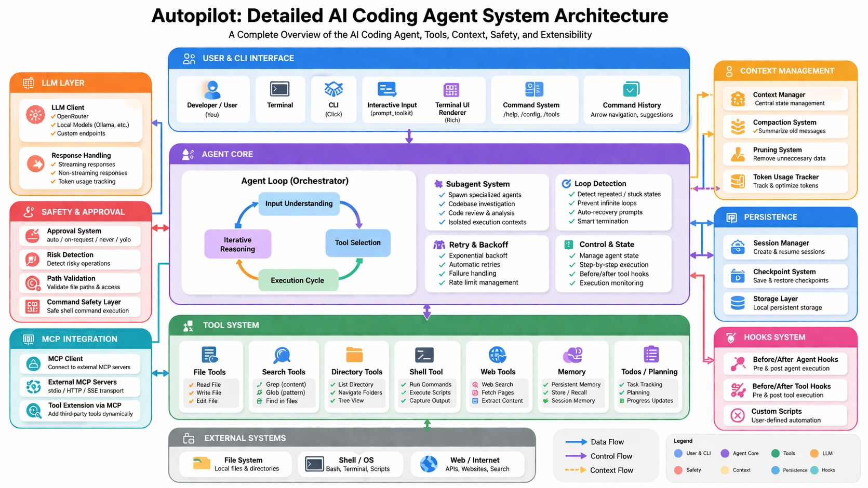Click the Execution Cycle node

point(298,280)
